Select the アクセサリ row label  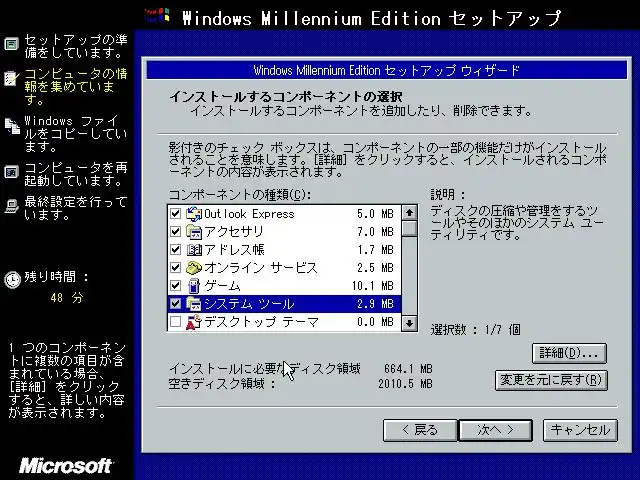click(234, 232)
